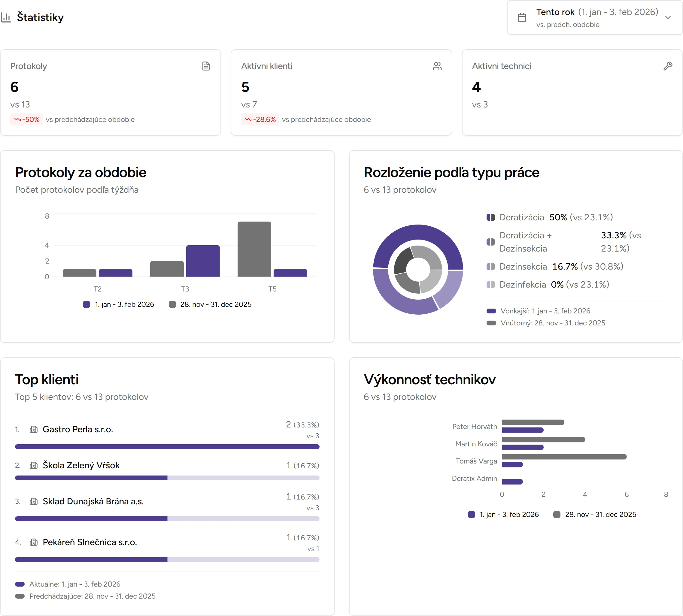Click the users icon on Aktívni klienti card
This screenshot has height=616, width=683.
point(437,66)
